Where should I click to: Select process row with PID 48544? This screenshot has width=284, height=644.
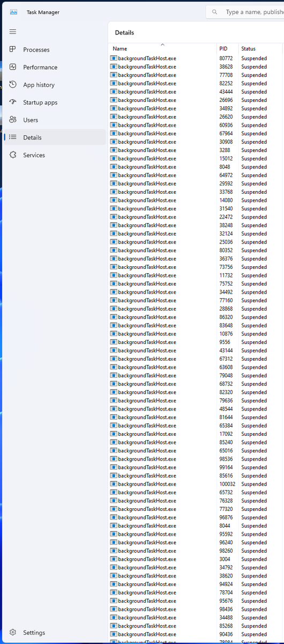196,409
